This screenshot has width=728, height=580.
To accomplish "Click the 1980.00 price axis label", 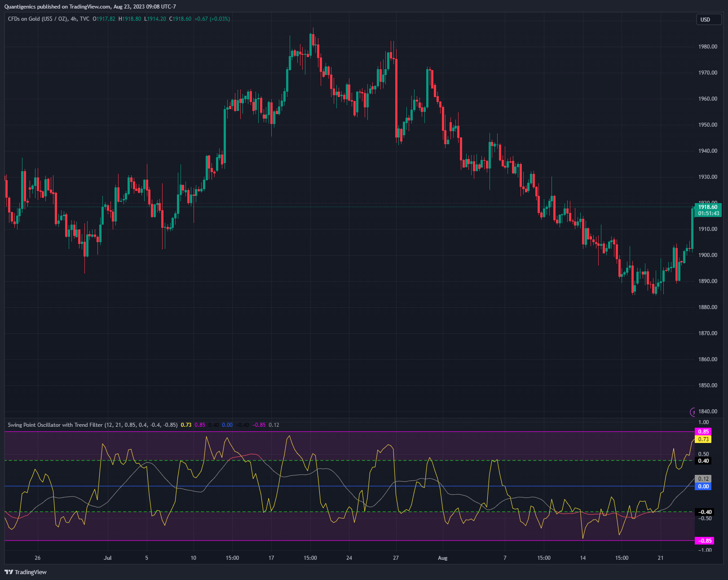I will [x=708, y=47].
